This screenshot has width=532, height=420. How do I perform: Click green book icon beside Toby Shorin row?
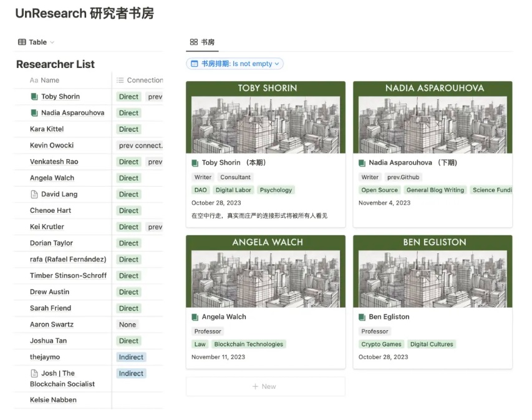pos(34,97)
